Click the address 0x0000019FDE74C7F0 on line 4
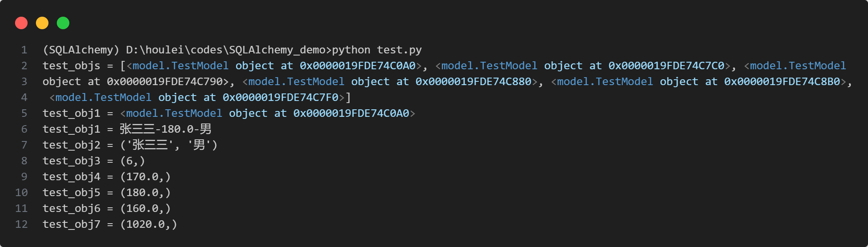 point(280,98)
